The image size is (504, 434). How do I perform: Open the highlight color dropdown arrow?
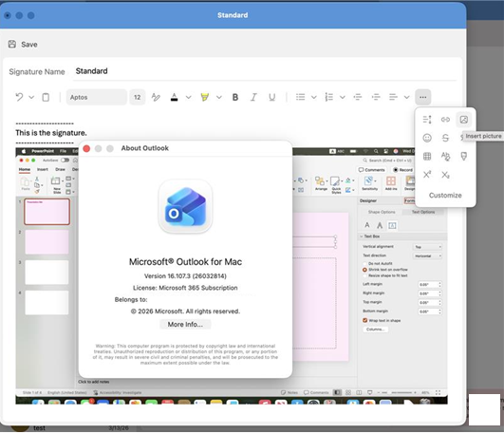point(219,97)
